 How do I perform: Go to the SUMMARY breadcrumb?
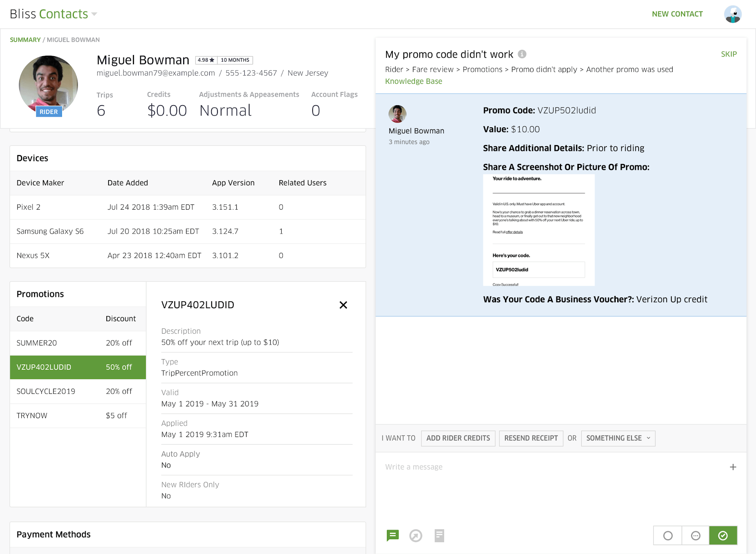pos(25,40)
